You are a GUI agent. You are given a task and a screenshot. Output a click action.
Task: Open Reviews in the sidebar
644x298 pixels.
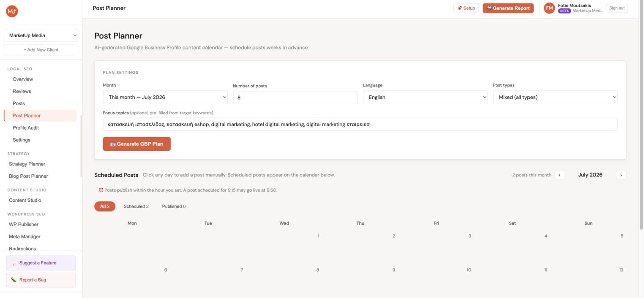tap(22, 91)
